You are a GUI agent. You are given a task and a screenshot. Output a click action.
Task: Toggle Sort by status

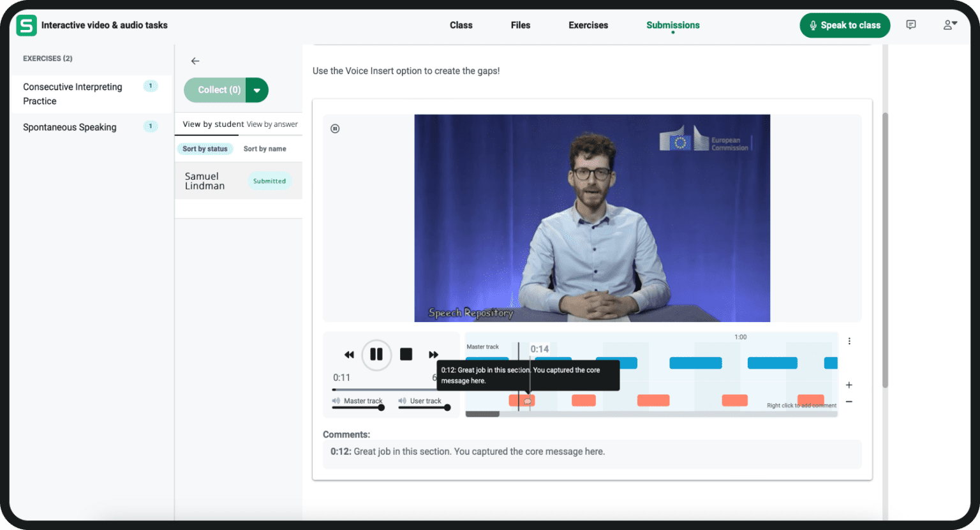[x=205, y=149]
